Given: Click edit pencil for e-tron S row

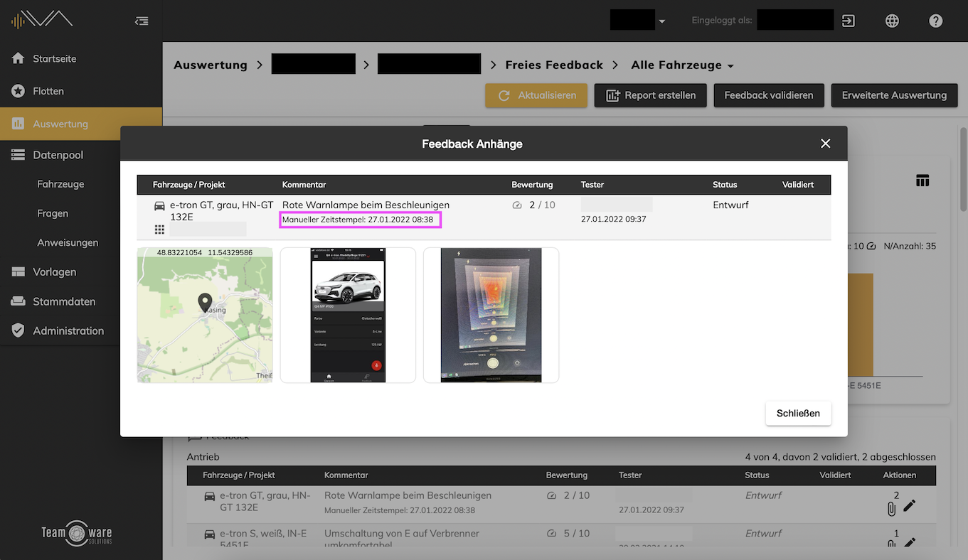Looking at the screenshot, I should click(x=909, y=543).
